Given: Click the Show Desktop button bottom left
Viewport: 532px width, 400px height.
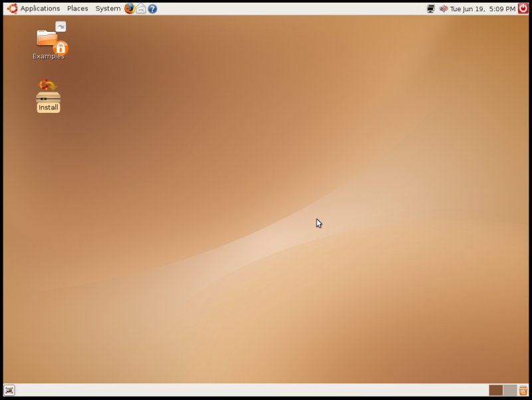Looking at the screenshot, I should [9, 390].
